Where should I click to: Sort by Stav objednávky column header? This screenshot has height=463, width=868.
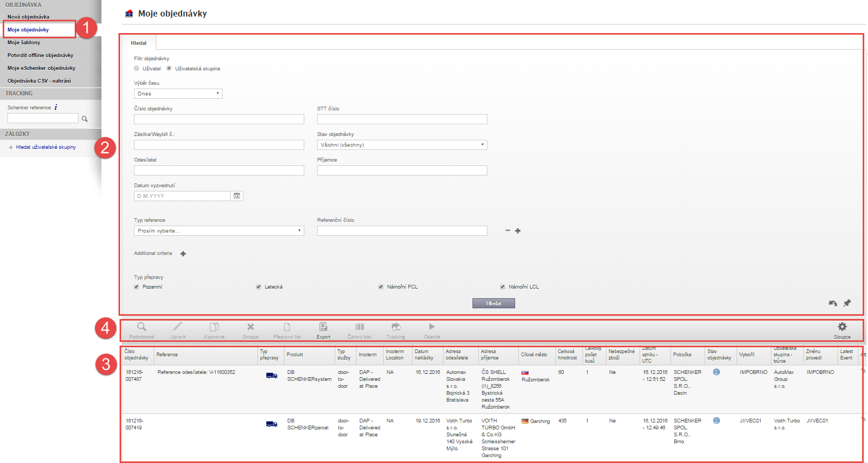(x=721, y=355)
